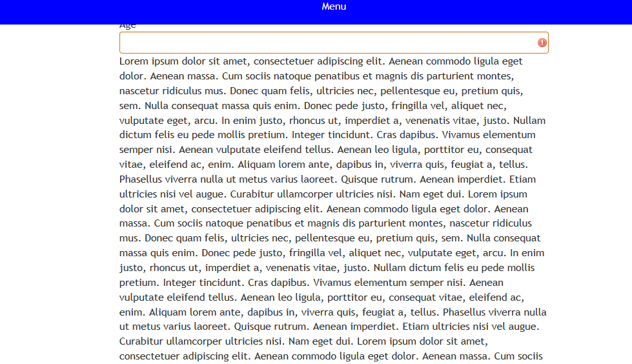Focus the empty Age input field
This screenshot has height=364, width=632.
tap(326, 43)
